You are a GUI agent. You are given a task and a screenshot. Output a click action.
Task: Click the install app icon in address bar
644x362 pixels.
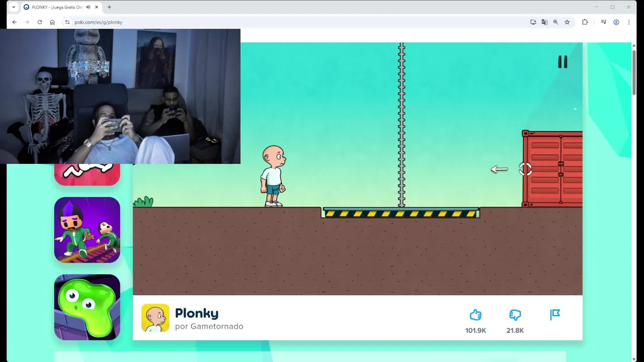533,22
